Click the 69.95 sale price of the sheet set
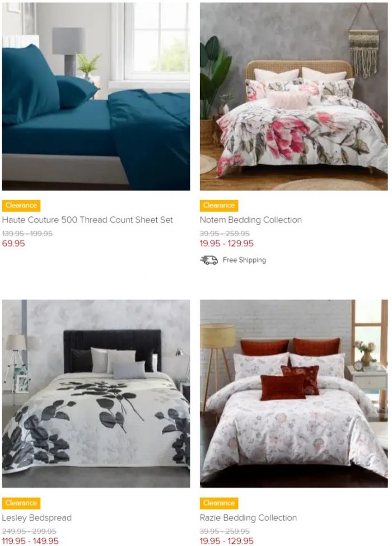Screen dimensions: 392x546 pyautogui.click(x=13, y=244)
